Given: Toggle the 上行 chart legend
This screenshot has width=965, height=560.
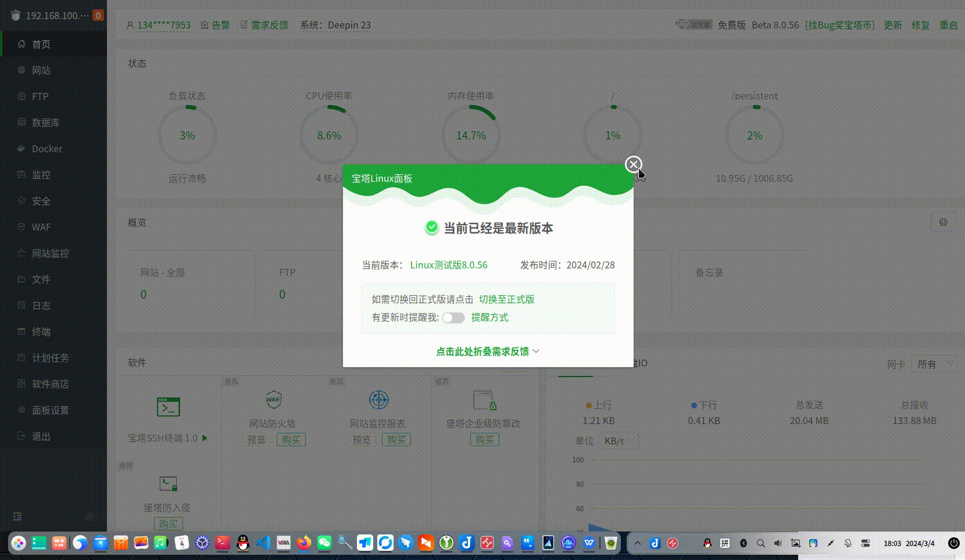Looking at the screenshot, I should coord(598,405).
